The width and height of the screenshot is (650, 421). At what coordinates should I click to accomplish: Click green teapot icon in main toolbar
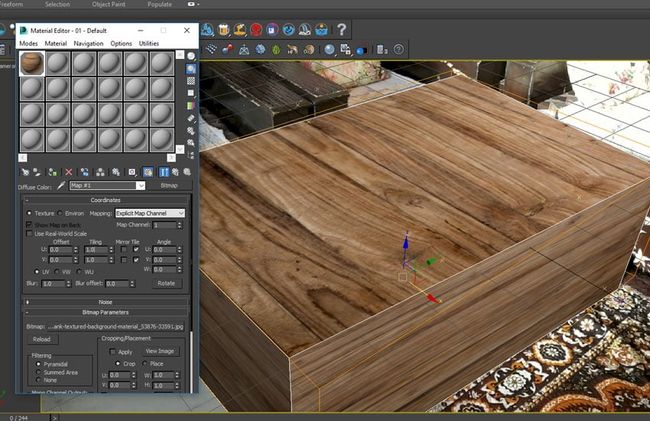coord(276,50)
